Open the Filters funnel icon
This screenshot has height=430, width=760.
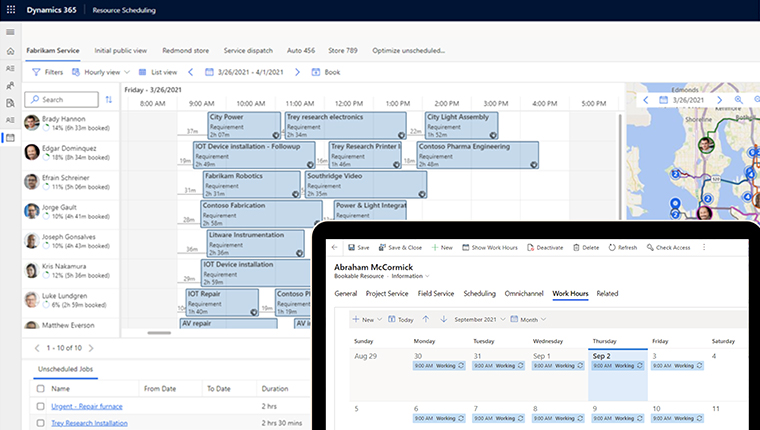point(37,72)
